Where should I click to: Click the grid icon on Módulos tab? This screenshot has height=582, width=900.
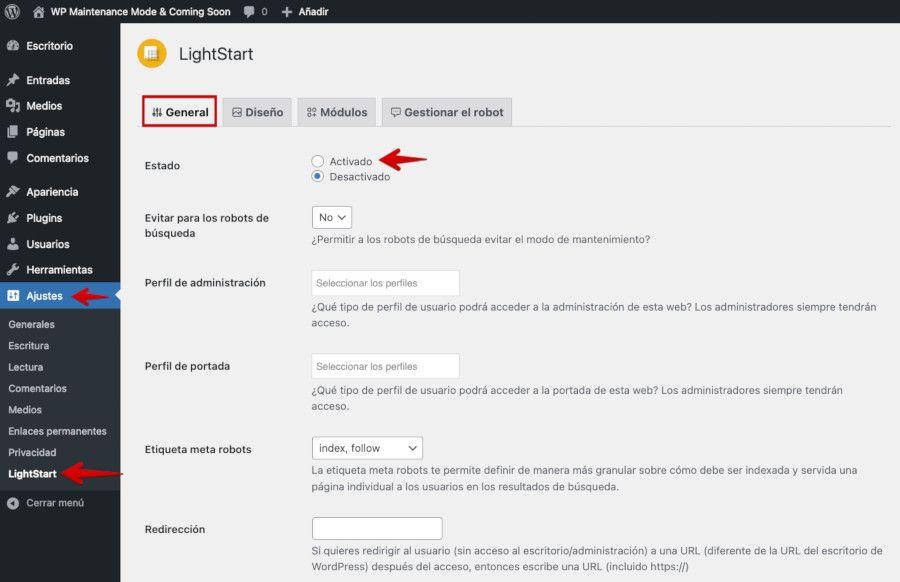[x=312, y=112]
